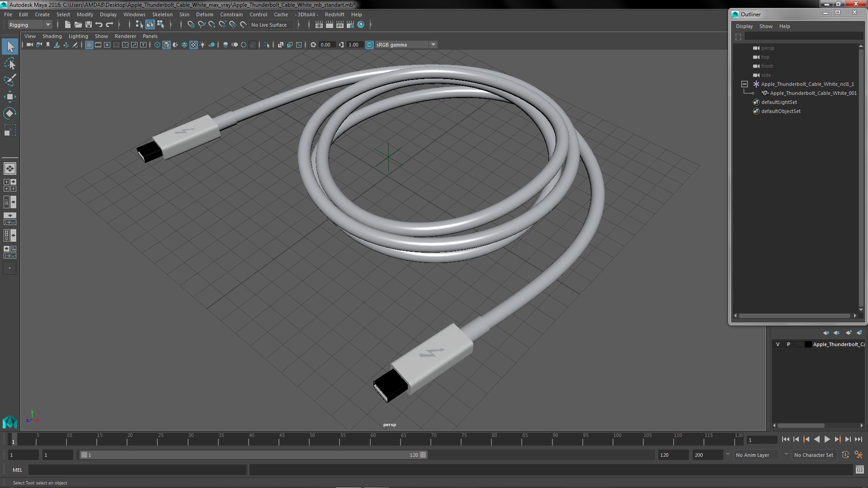The width and height of the screenshot is (868, 488).
Task: Toggle use all lights in viewport
Action: [203, 45]
